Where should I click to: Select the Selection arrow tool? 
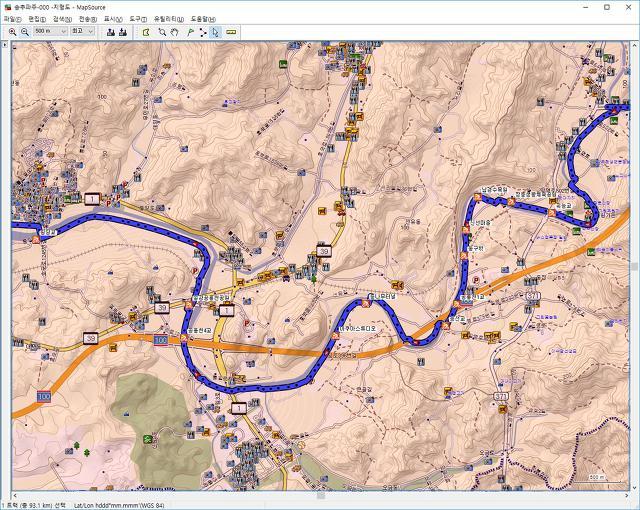pyautogui.click(x=216, y=32)
